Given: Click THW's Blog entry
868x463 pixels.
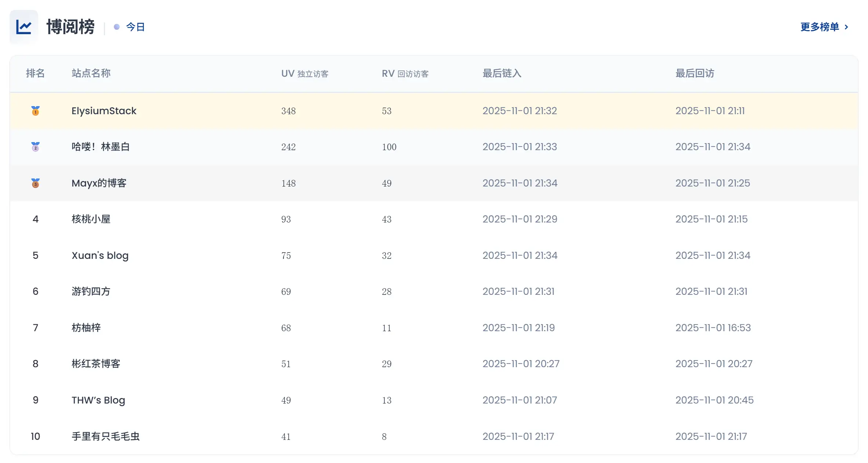Looking at the screenshot, I should coord(98,400).
